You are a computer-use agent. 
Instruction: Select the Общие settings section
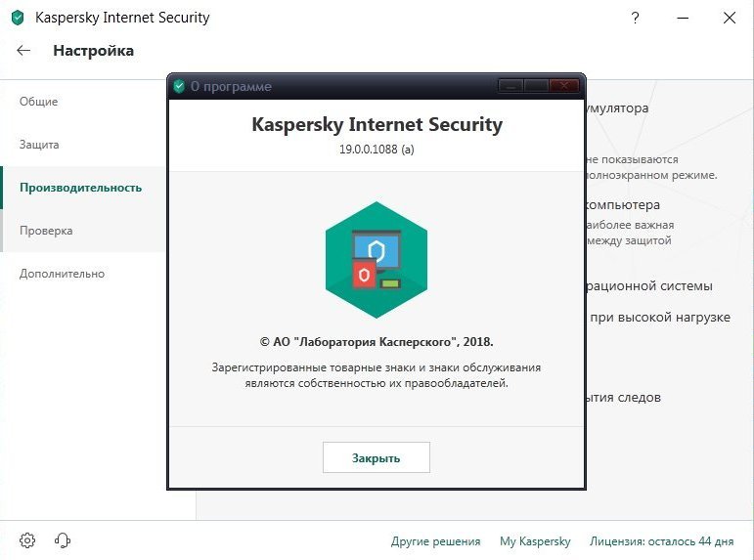(38, 102)
